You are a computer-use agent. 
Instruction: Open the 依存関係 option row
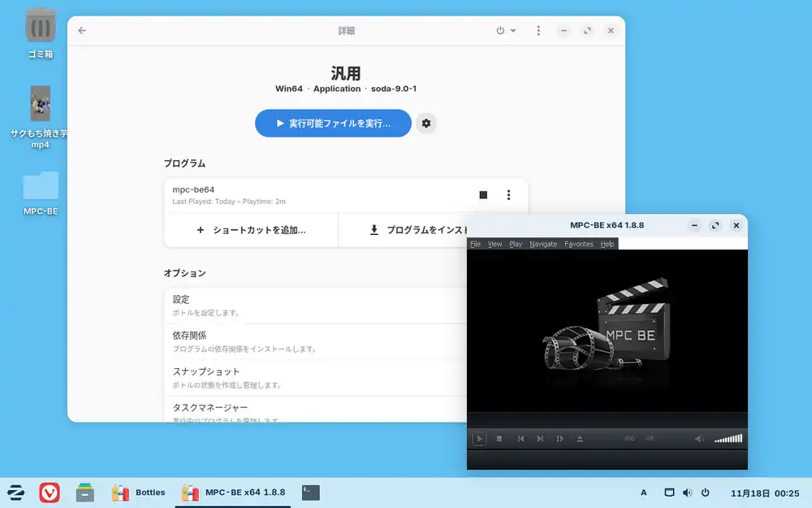tap(317, 341)
